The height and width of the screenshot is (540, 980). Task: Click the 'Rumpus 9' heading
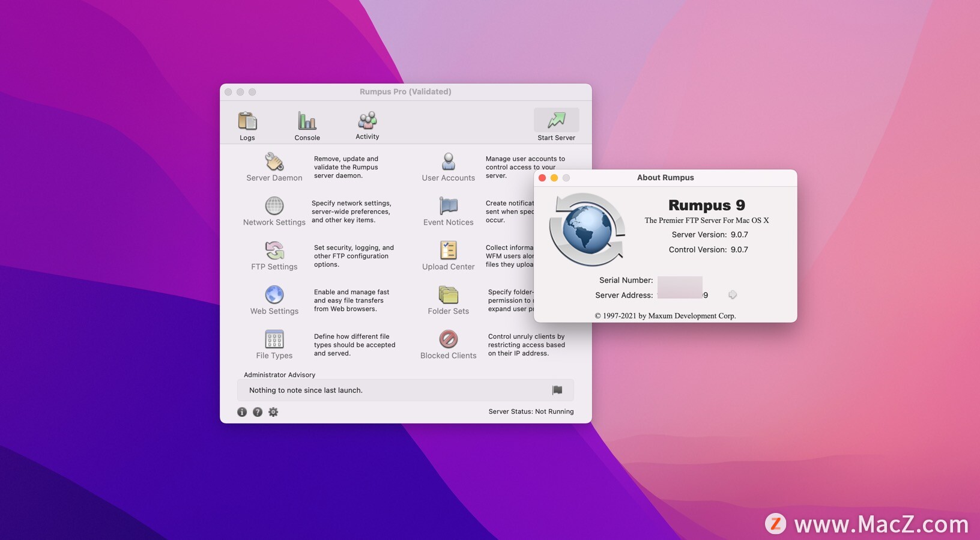point(707,205)
